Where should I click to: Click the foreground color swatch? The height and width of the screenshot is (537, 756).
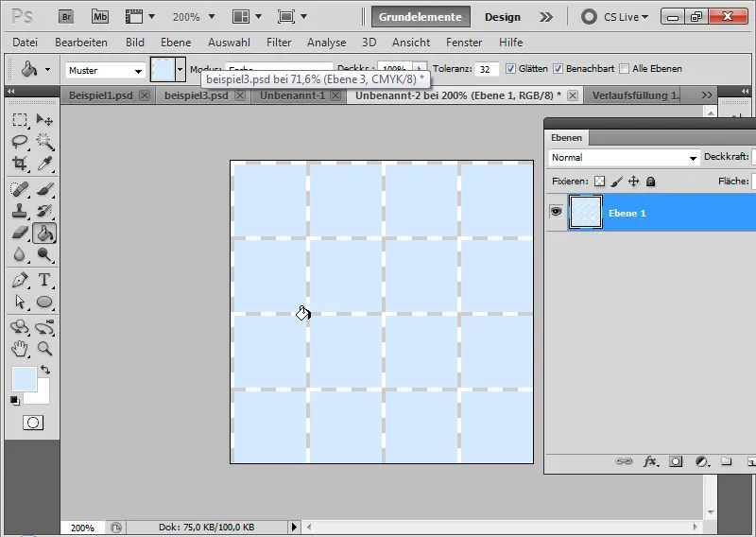pos(25,379)
